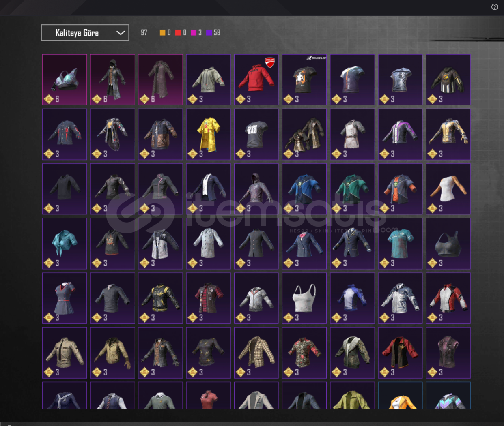
Task: Select the yellow robe with red pattern
Action: [x=208, y=134]
